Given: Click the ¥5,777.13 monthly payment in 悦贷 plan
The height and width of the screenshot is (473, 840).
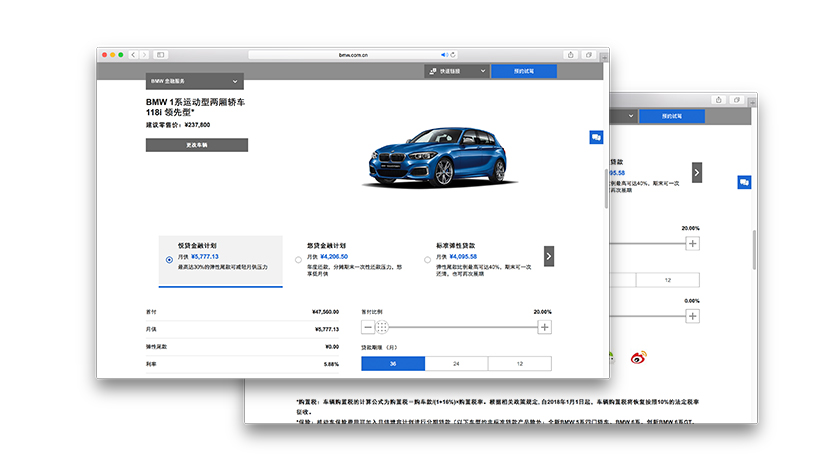Looking at the screenshot, I should point(205,257).
